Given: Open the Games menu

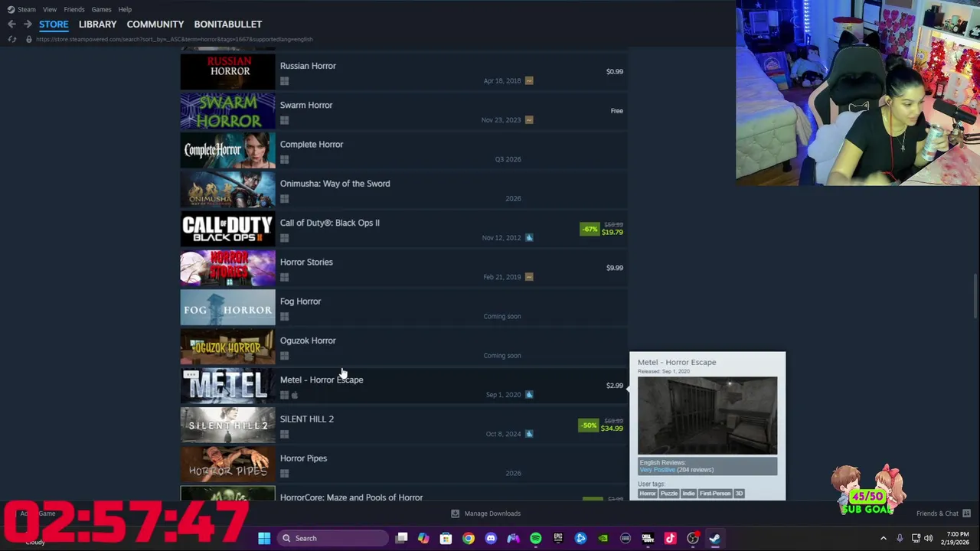Looking at the screenshot, I should (101, 9).
